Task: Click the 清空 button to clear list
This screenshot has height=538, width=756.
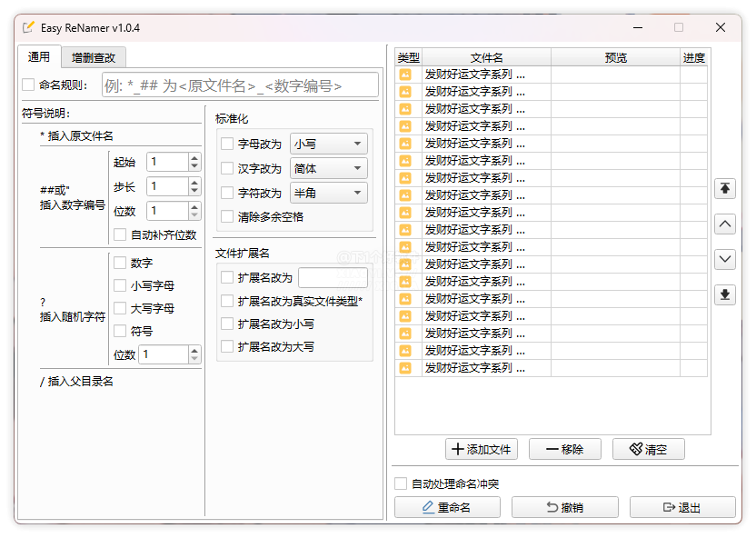Action: [x=649, y=449]
